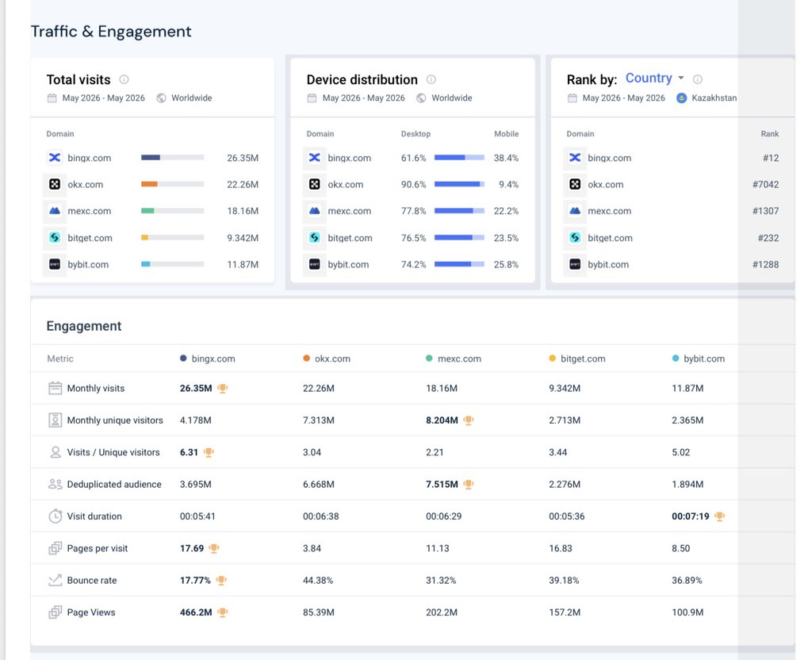The width and height of the screenshot is (812, 660).
Task: Open bingx.com link in Total visits
Action: click(89, 158)
